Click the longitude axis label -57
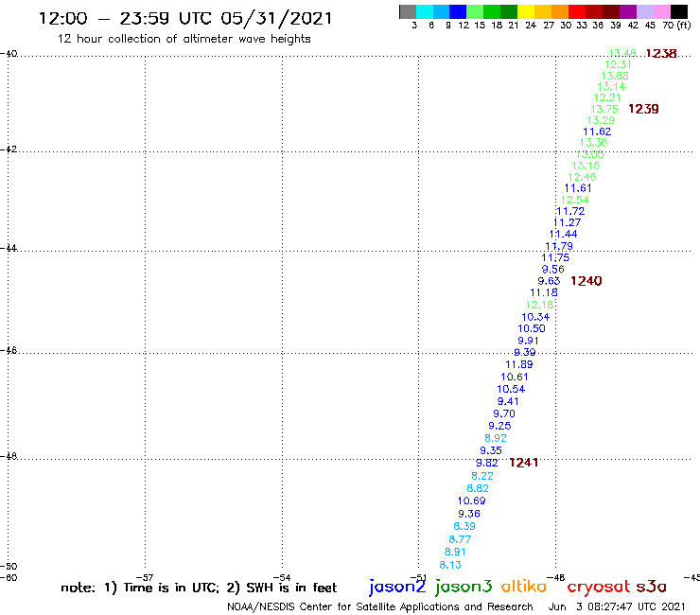This screenshot has height=615, width=700. tap(145, 577)
